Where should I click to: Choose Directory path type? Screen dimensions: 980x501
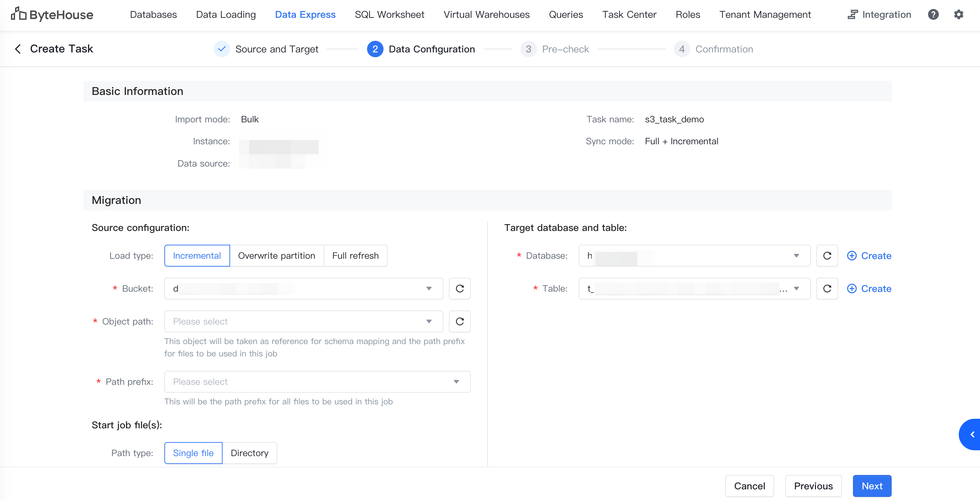tap(250, 453)
